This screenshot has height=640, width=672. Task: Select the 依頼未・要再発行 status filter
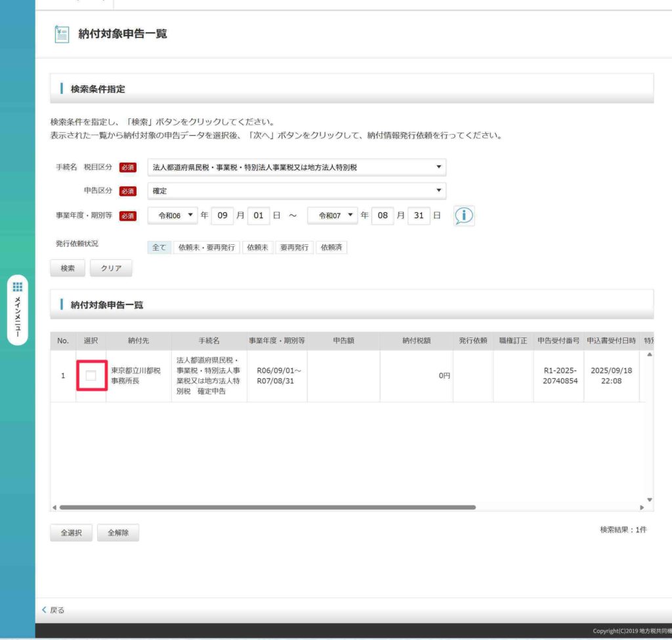206,247
